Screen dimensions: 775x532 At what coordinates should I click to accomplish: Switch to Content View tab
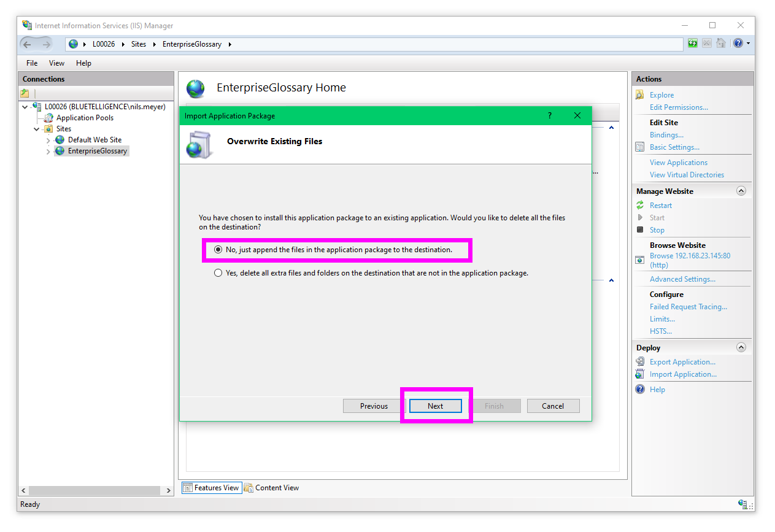271,488
